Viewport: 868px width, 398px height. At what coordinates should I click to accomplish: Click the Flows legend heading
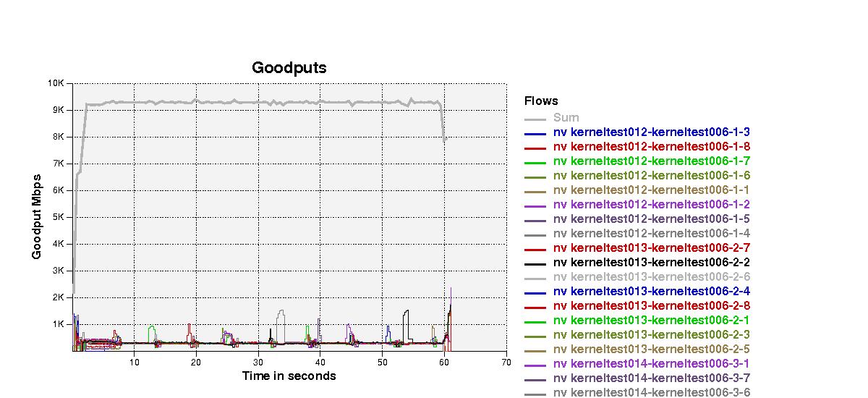[x=541, y=101]
